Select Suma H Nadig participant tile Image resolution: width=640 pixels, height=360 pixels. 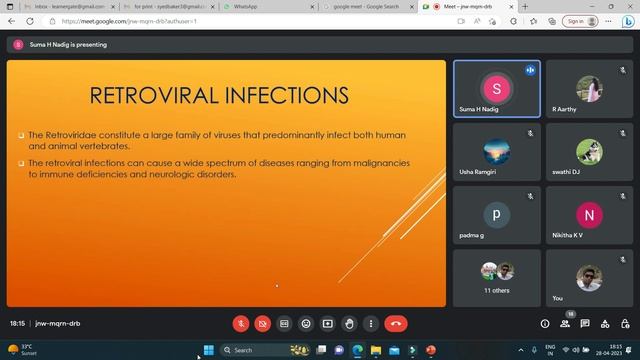click(497, 89)
